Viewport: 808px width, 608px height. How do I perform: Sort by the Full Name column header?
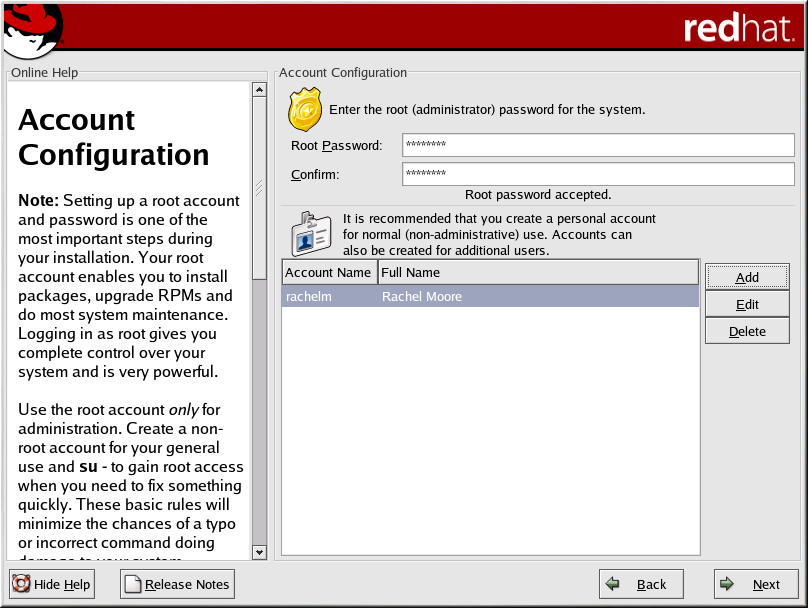tap(538, 272)
